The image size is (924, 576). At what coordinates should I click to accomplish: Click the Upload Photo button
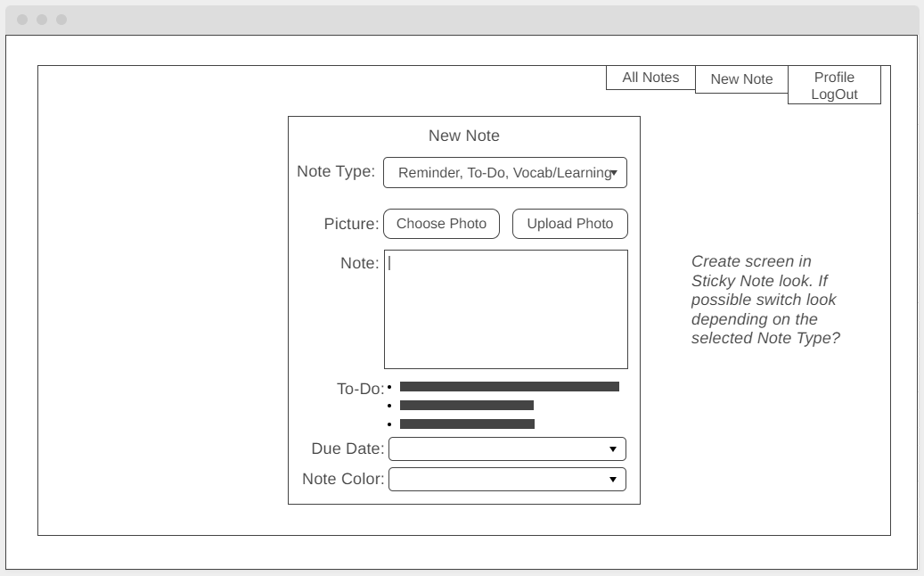(x=570, y=224)
